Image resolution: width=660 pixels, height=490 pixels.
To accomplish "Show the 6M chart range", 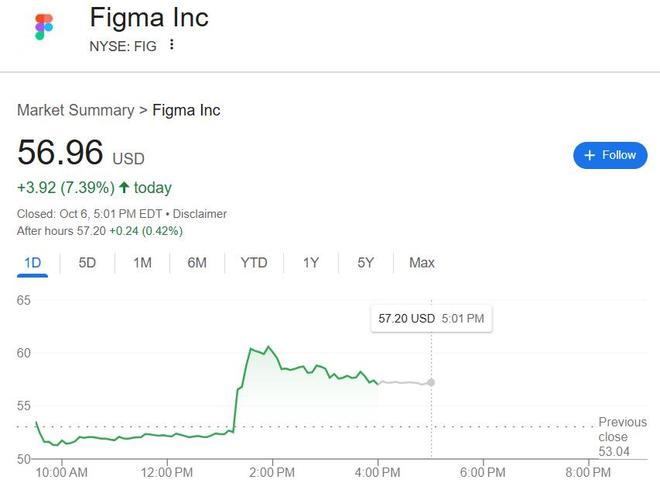I will tap(197, 263).
